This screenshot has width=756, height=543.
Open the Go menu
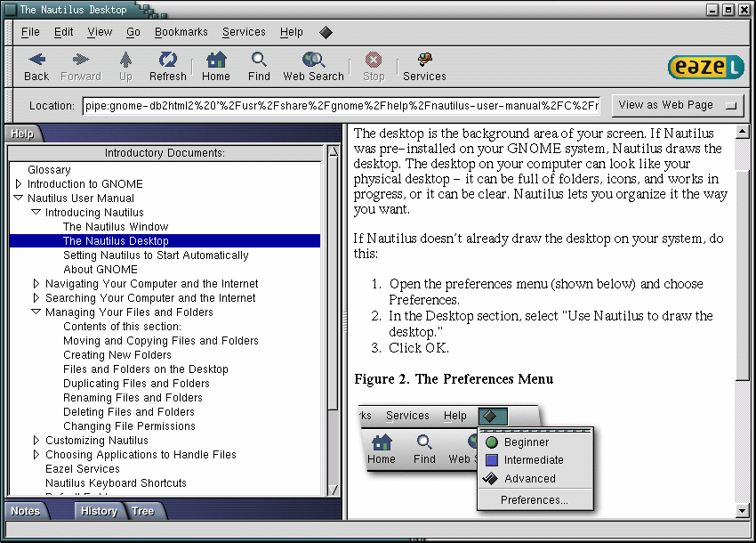click(x=133, y=32)
